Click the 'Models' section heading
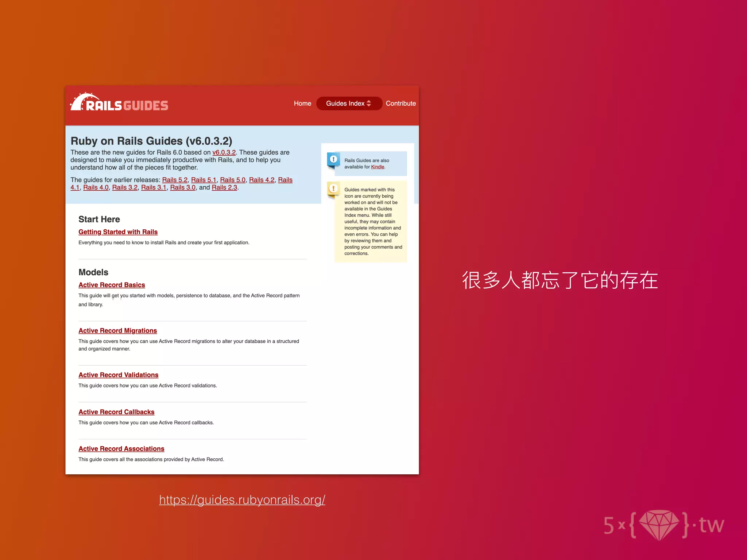Image resolution: width=747 pixels, height=560 pixels. [x=93, y=272]
